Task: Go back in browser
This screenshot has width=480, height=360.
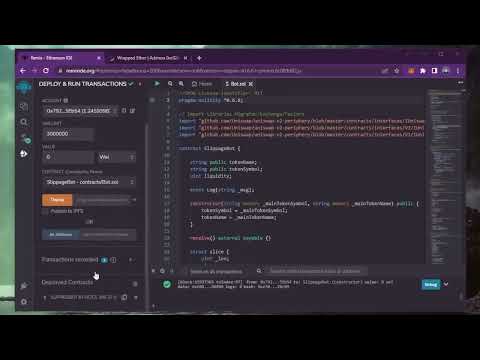Action: (x=23, y=71)
